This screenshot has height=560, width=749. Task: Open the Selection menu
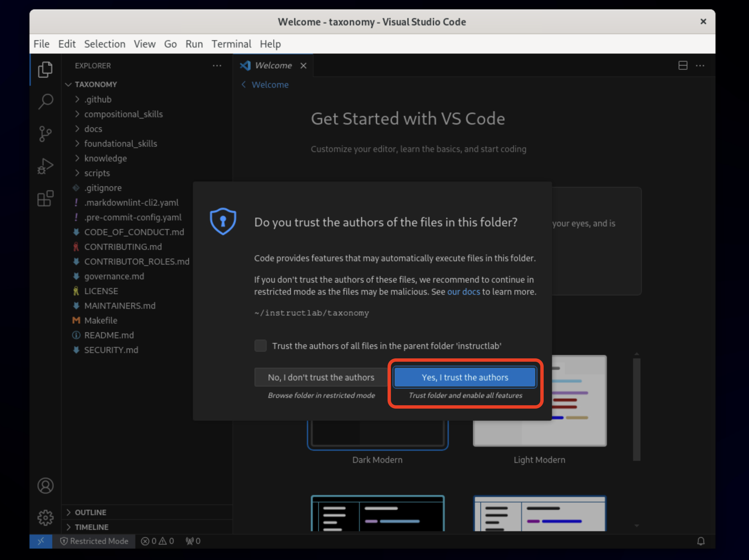point(105,44)
